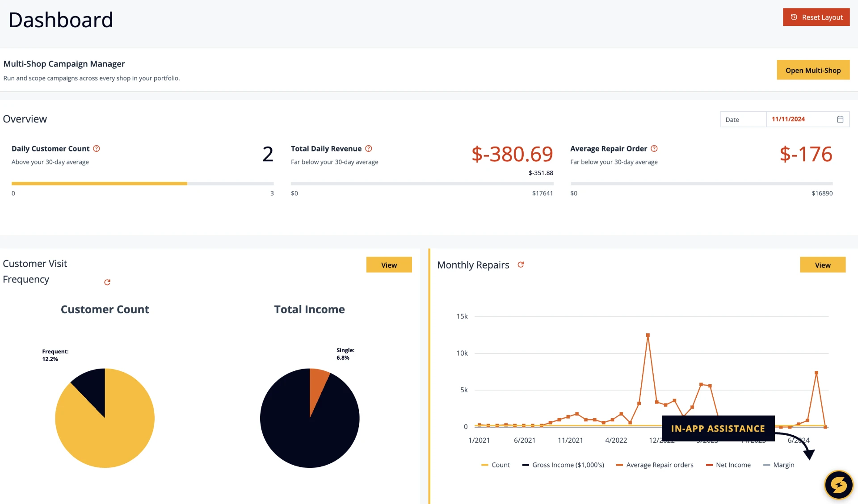Toggle Net Income legend series

pos(728,465)
